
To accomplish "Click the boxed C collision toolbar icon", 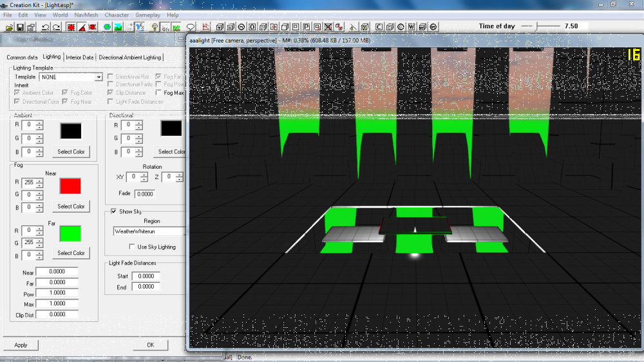I will click(x=379, y=27).
